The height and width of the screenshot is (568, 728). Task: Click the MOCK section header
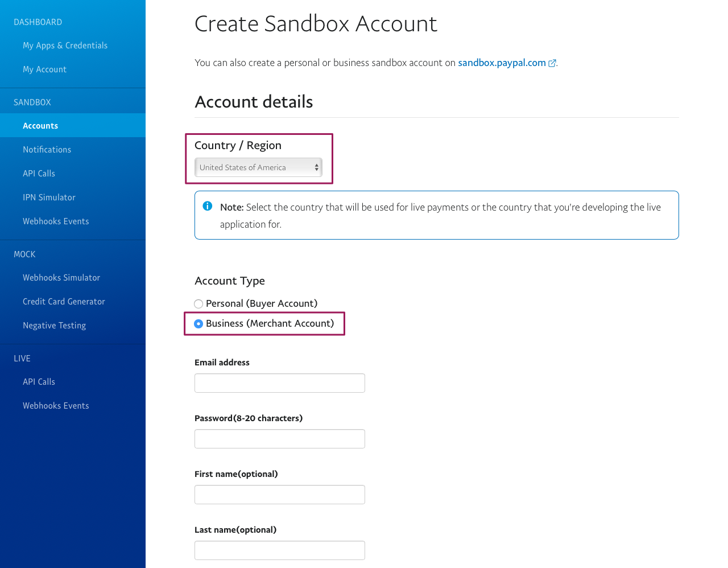(x=24, y=254)
